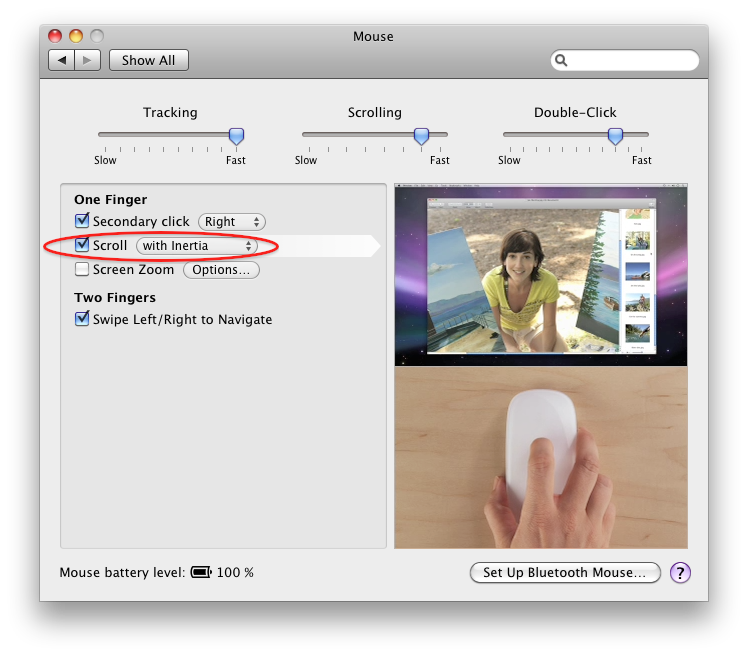Viewport: 748px width, 656px height.
Task: Open the Scroll with Inertia dropdown
Action: pyautogui.click(x=197, y=246)
